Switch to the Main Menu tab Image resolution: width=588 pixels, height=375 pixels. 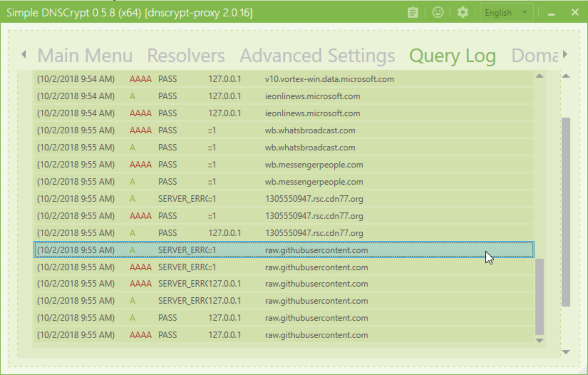tap(85, 56)
